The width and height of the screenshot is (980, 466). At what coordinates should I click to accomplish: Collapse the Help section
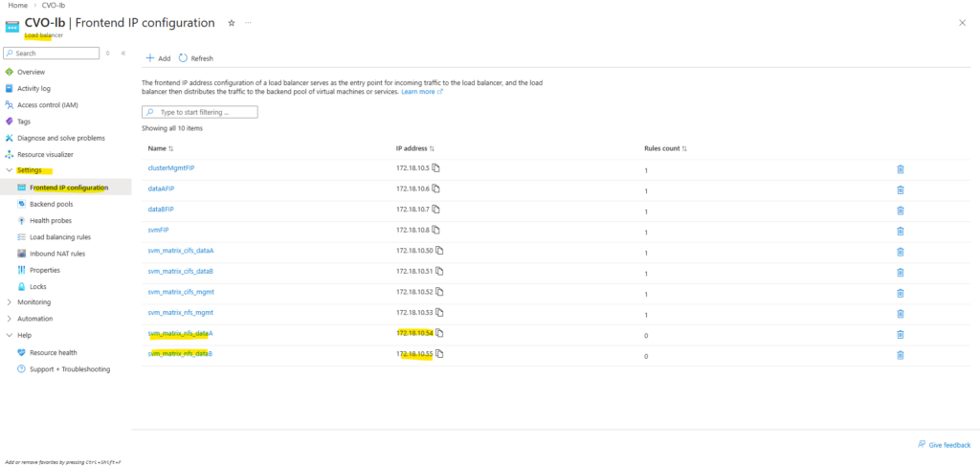(9, 336)
